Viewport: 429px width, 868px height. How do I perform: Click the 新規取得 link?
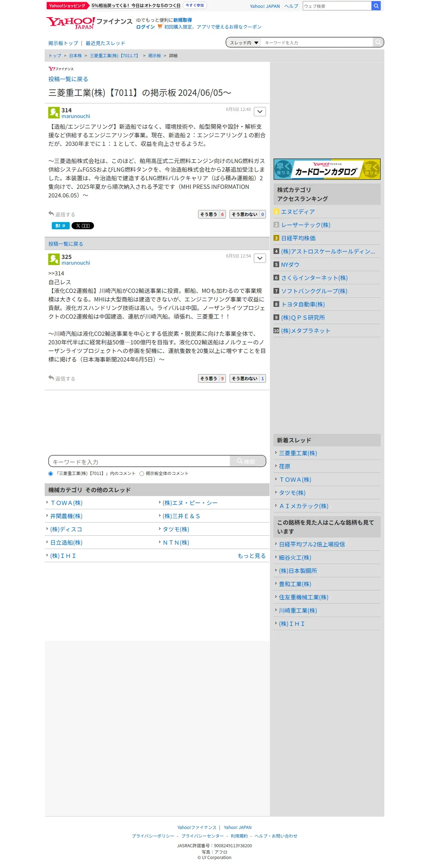coord(183,20)
